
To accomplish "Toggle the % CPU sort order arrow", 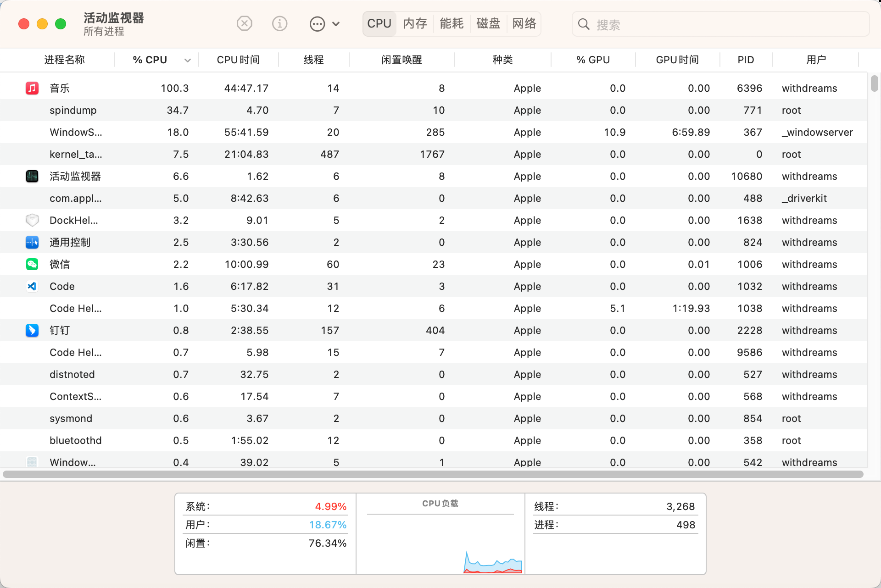I will click(187, 60).
